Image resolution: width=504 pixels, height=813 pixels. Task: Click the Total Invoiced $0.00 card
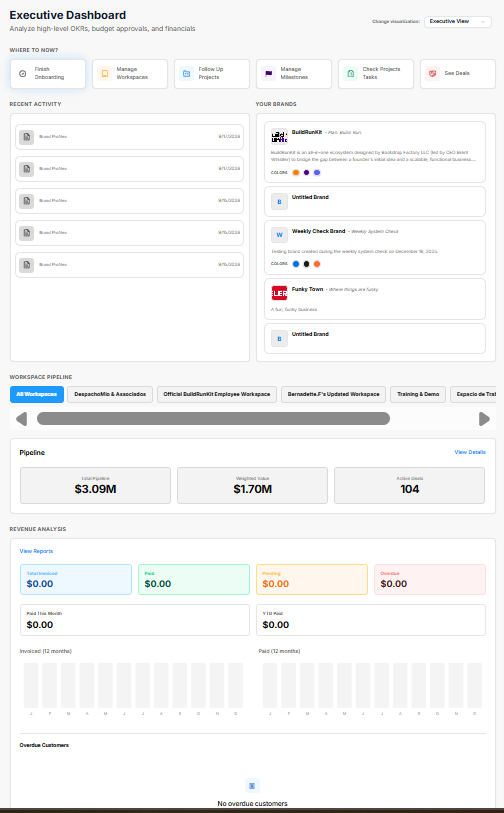click(x=76, y=580)
